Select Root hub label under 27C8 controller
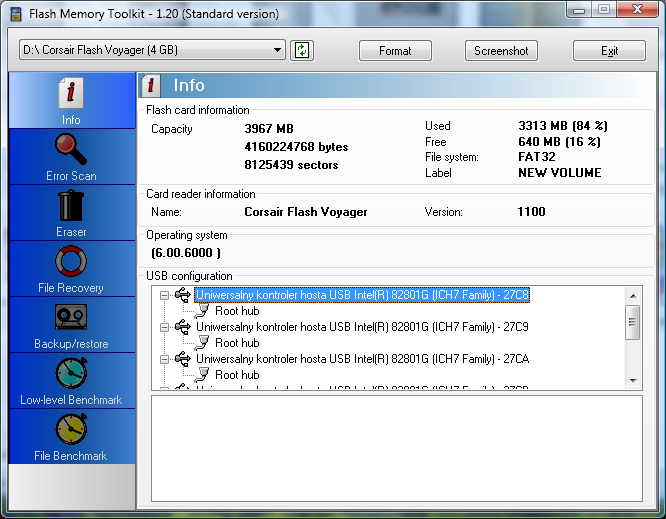 pos(237,311)
